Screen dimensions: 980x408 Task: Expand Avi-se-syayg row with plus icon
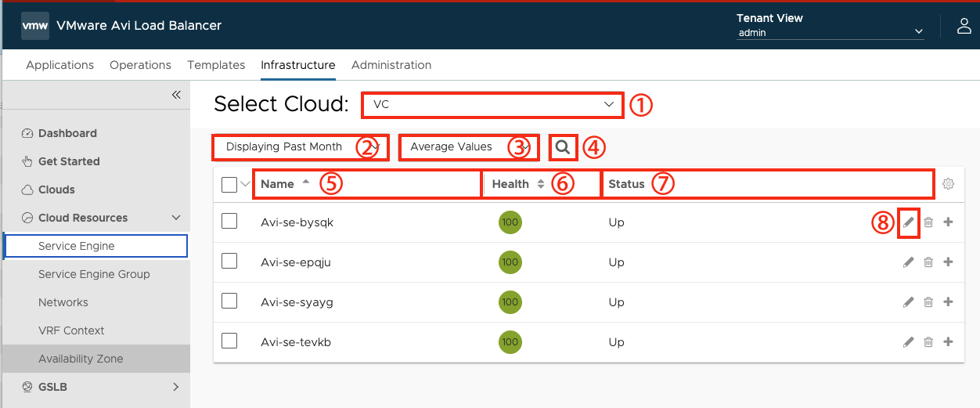point(948,302)
